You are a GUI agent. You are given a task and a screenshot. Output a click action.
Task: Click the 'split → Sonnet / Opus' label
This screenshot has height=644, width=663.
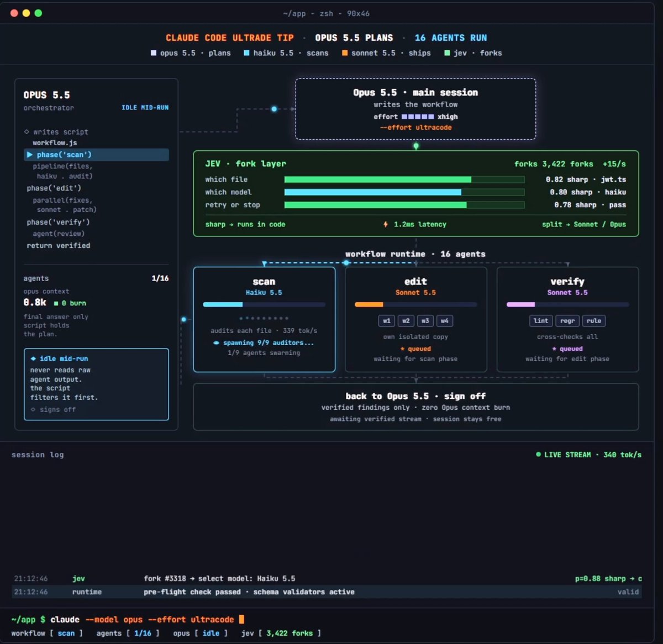[x=584, y=224]
